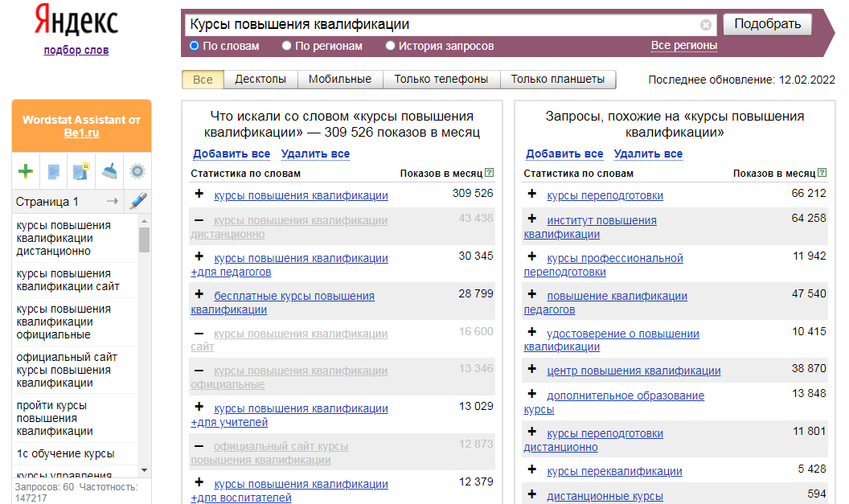Switch to the 'Только телефоны' tab
Viewport: 849px width, 504px height.
(441, 80)
